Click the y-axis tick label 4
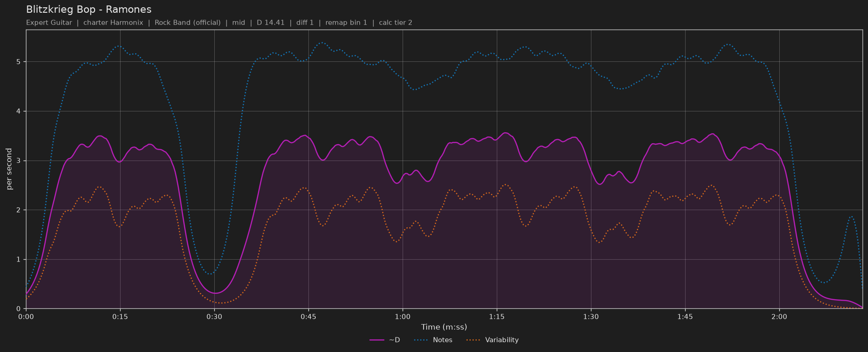868x352 pixels. (19, 111)
